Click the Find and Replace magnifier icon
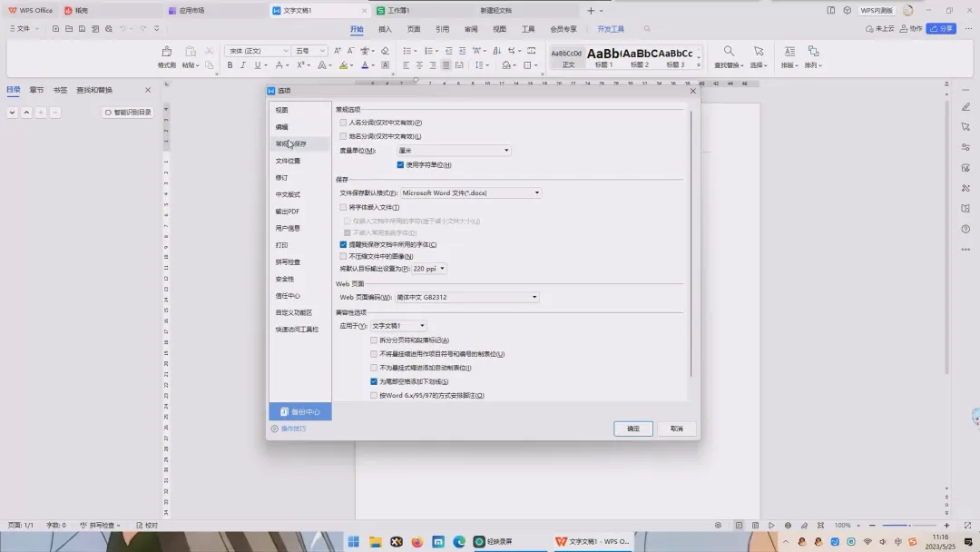980x552 pixels. pos(729,51)
